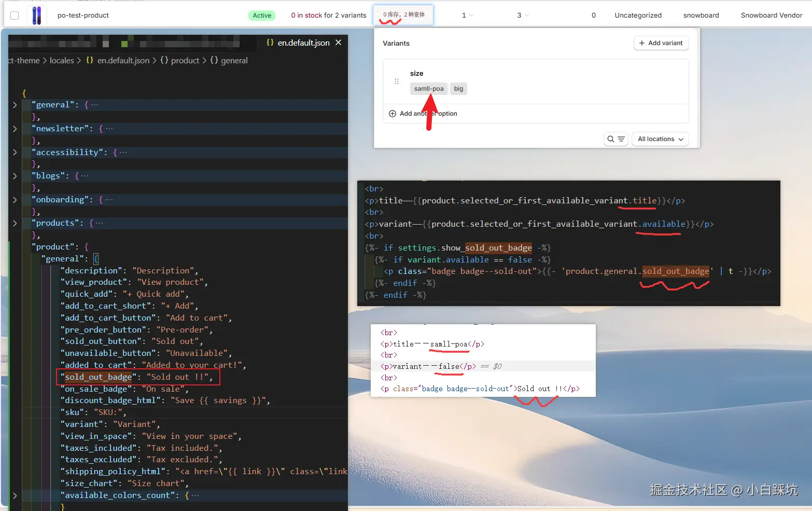Image resolution: width=812 pixels, height=511 pixels.
Task: Click the variant.available paragraph Liquid line
Action: tap(539, 224)
